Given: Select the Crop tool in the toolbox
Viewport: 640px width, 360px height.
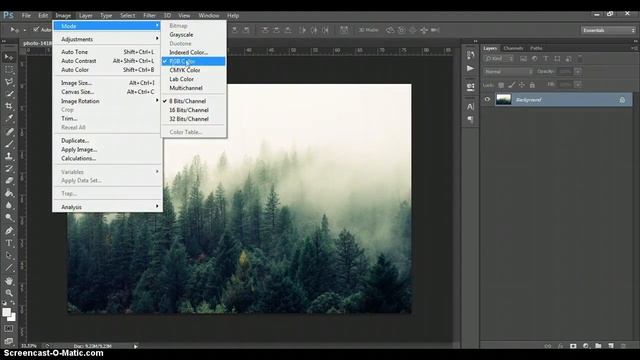Looking at the screenshot, I should click(x=9, y=107).
